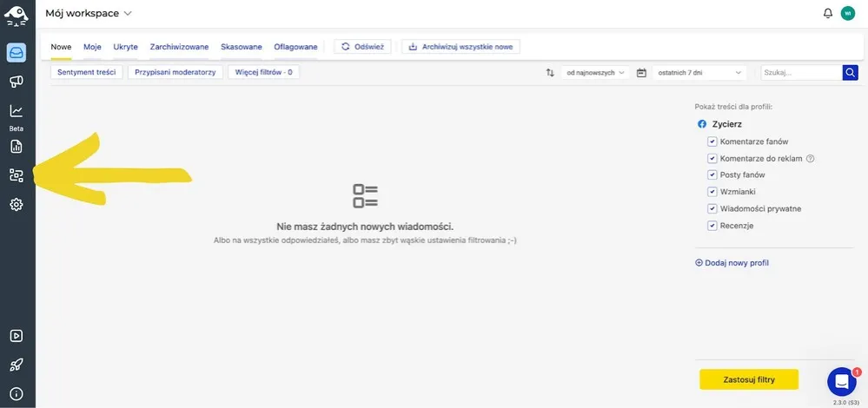The image size is (868, 408).
Task: Click the Facebook icon next to Zycierz
Action: point(702,124)
